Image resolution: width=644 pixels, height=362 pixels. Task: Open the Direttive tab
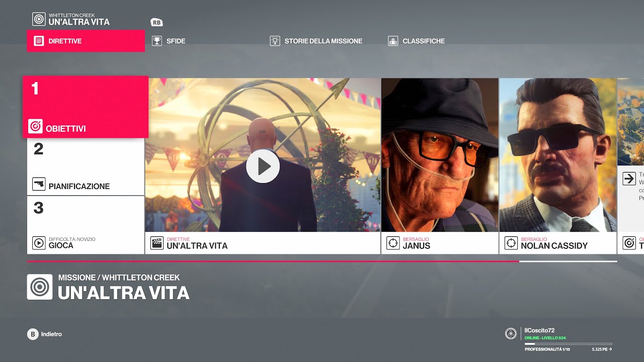point(86,41)
